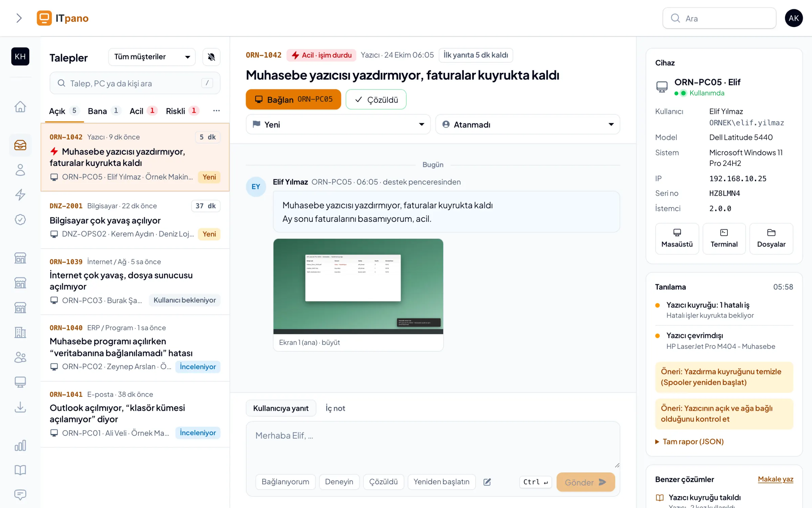This screenshot has height=508, width=812.
Task: Switch to the Riskli tab
Action: pyautogui.click(x=182, y=111)
